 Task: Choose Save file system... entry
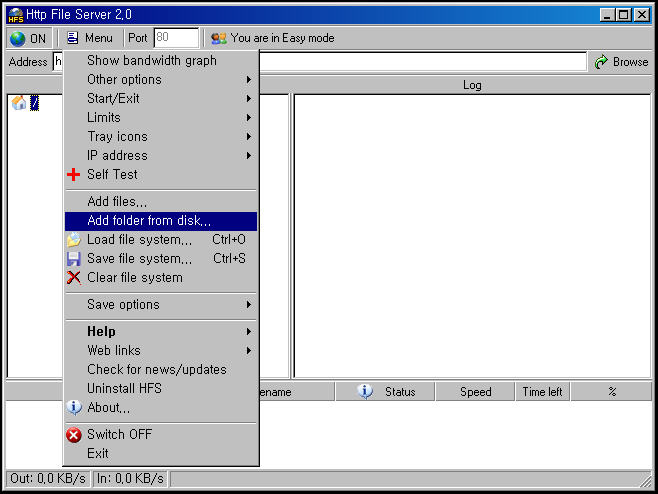tap(161, 259)
